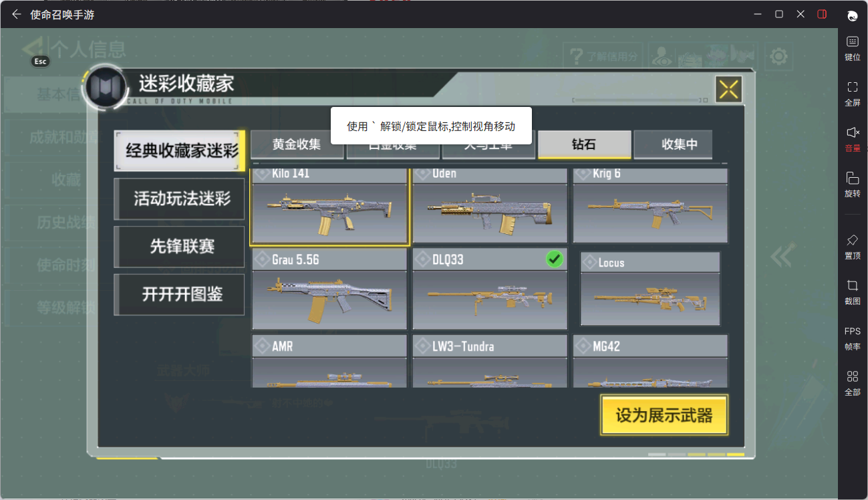Click the green checkmark on DLQ33
Screen dimensions: 868x500
[x=554, y=259]
